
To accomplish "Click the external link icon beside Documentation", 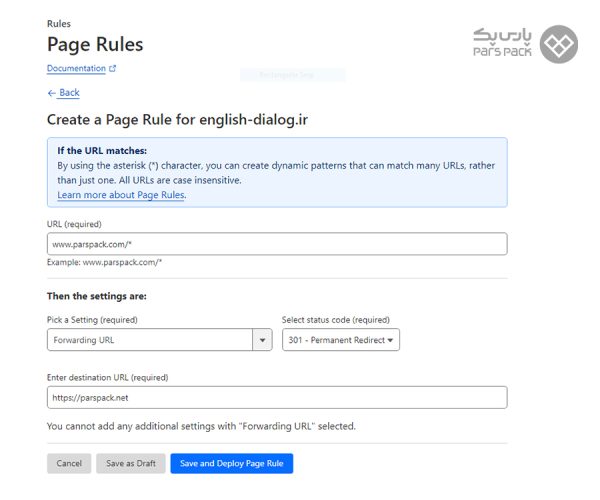I will (x=112, y=69).
